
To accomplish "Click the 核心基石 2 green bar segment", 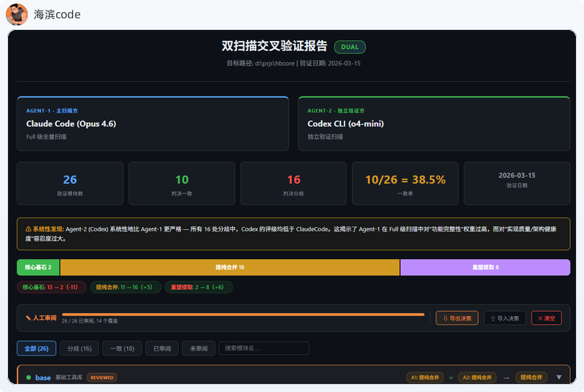I will tap(38, 267).
